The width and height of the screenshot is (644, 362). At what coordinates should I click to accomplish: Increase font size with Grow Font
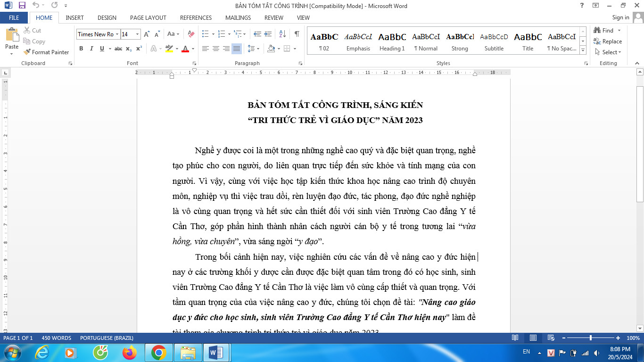(x=147, y=34)
